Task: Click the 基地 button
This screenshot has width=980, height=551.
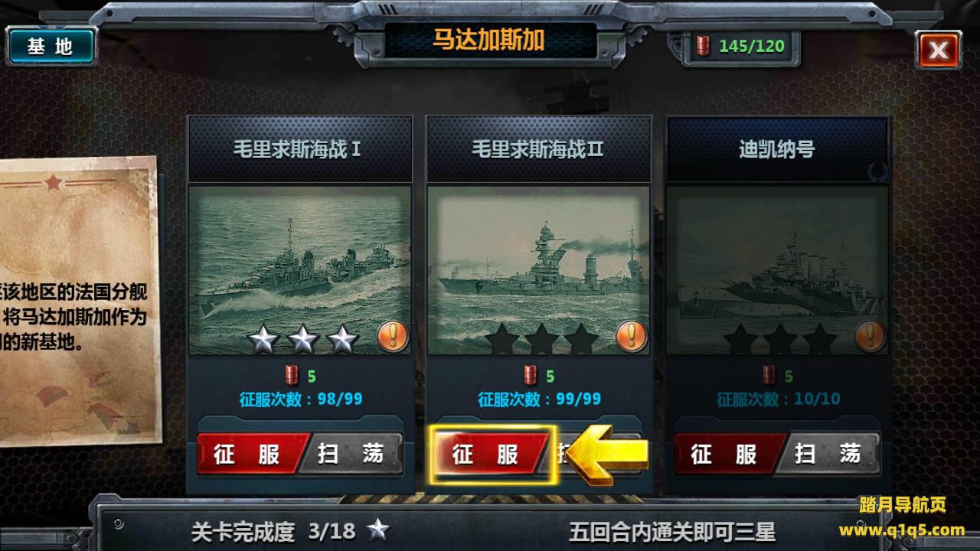Action: click(50, 46)
